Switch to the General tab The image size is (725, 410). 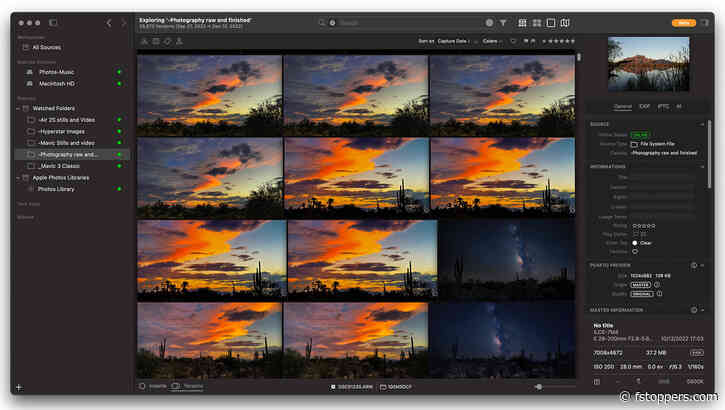click(622, 106)
